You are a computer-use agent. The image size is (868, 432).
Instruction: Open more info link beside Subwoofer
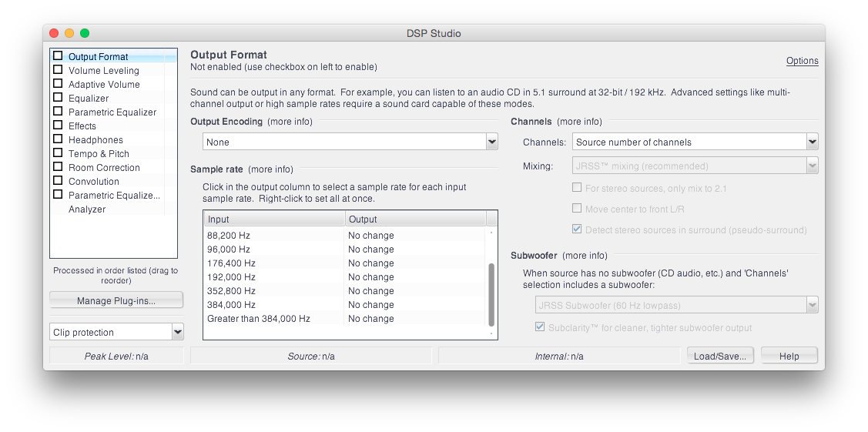[585, 256]
